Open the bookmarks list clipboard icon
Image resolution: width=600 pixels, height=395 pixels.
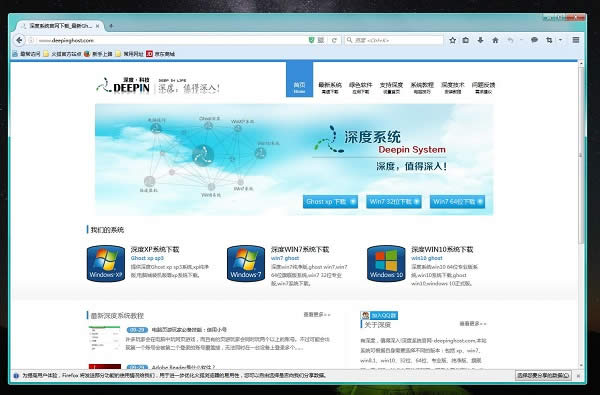[x=466, y=40]
